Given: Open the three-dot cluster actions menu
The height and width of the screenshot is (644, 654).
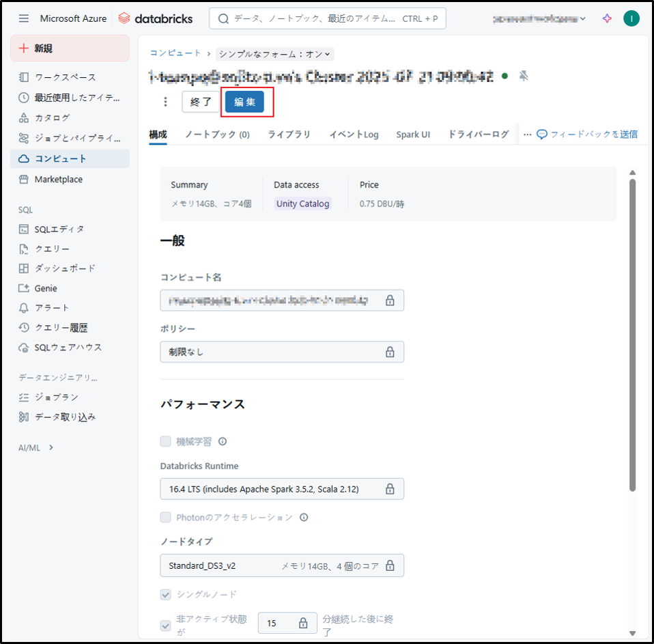Looking at the screenshot, I should (x=166, y=102).
